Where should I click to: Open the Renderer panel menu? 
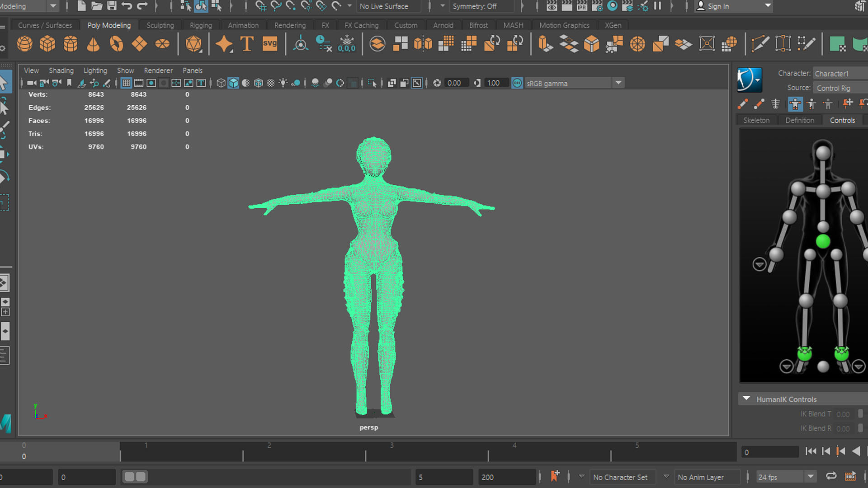pos(158,70)
